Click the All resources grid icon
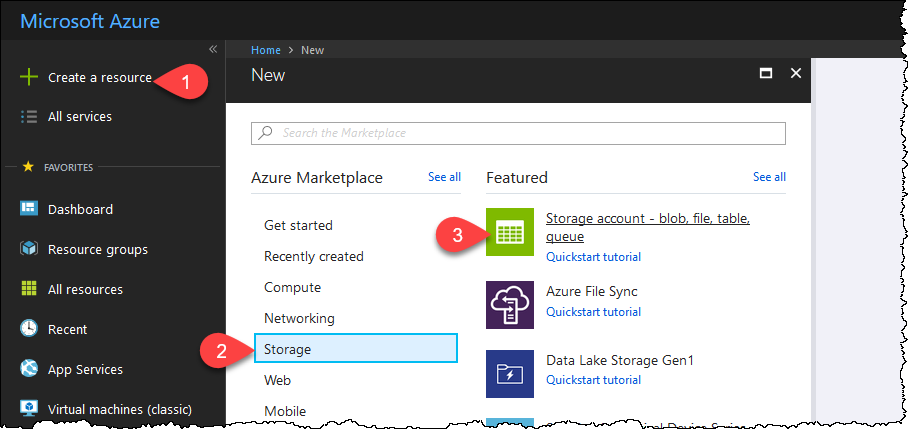Screen dimensions: 908x429 pyautogui.click(x=28, y=289)
